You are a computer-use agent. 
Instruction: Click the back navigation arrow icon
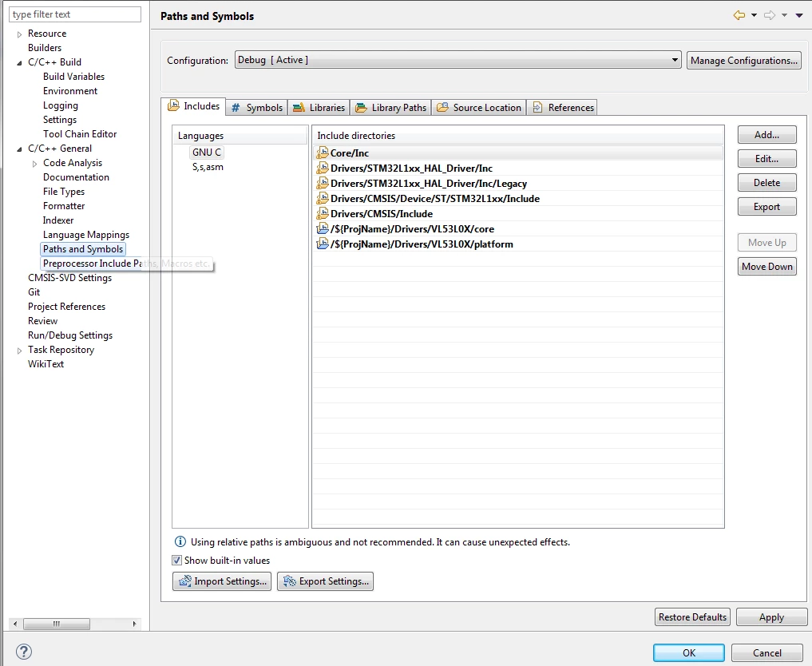pos(739,15)
